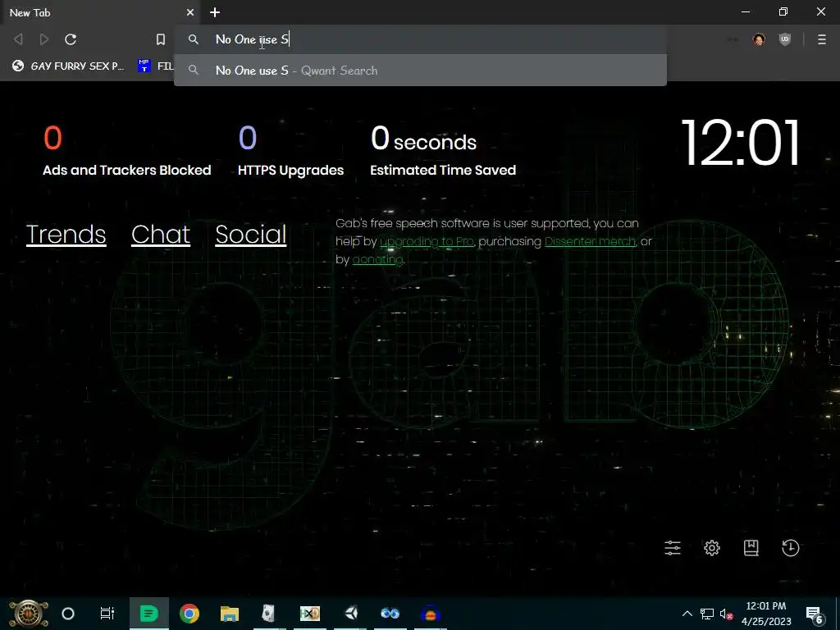Go forward with the forward arrow
The image size is (840, 630).
click(44, 39)
